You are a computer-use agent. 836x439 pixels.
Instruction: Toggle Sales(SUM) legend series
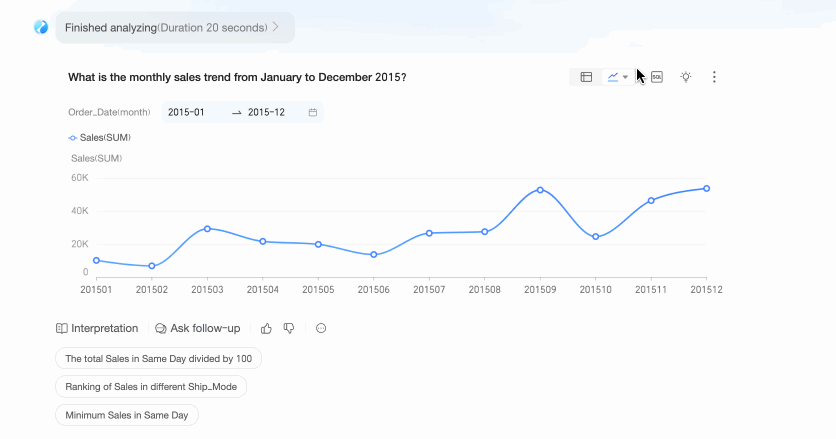pos(100,138)
